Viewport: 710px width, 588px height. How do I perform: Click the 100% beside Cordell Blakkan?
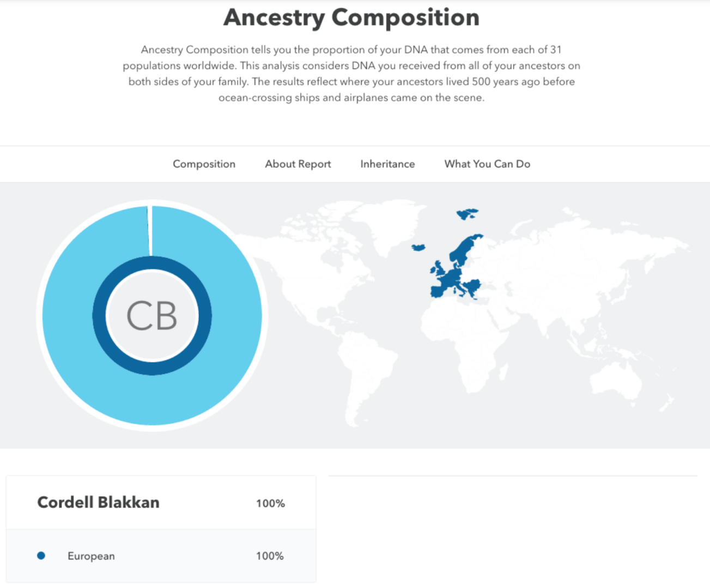(270, 503)
